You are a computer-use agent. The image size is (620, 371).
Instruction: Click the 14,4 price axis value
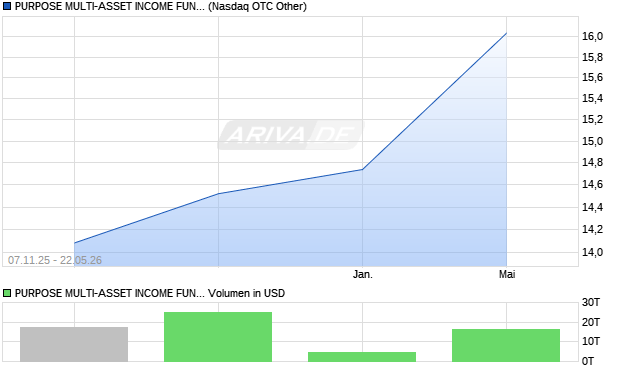pos(592,207)
